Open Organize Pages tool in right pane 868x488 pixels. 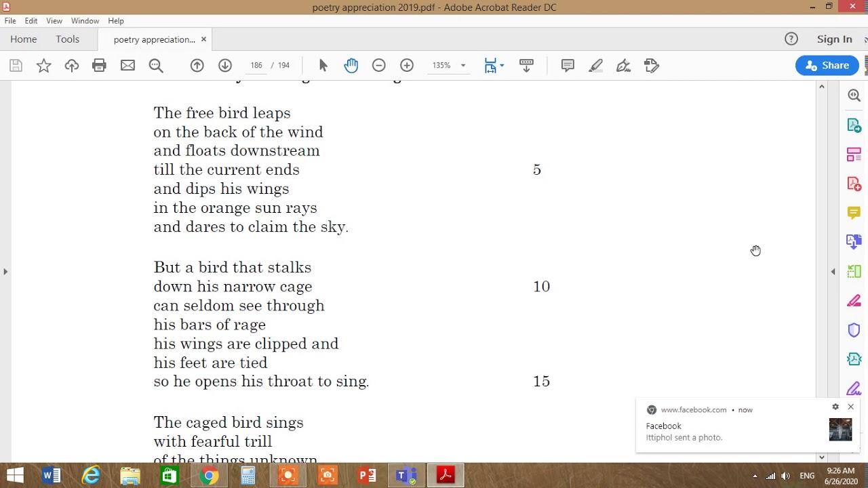(x=854, y=155)
